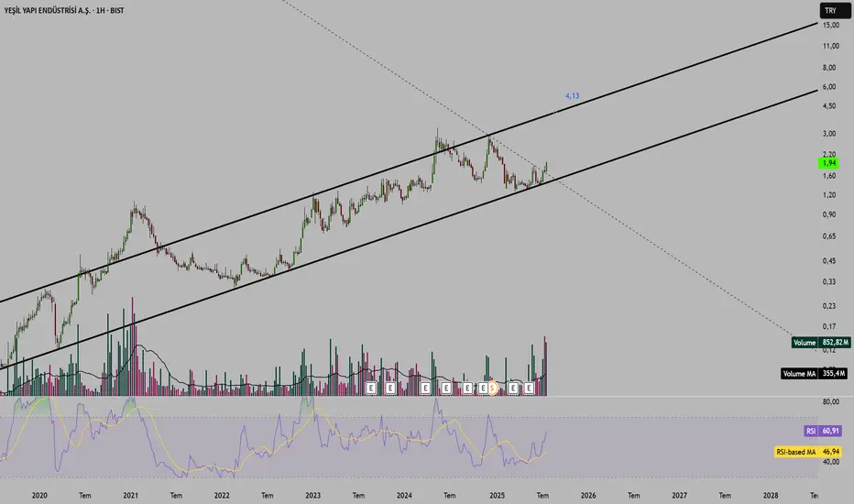This screenshot has height=504, width=854.
Task: Click the 6,00 price scale label
Action: [x=829, y=87]
